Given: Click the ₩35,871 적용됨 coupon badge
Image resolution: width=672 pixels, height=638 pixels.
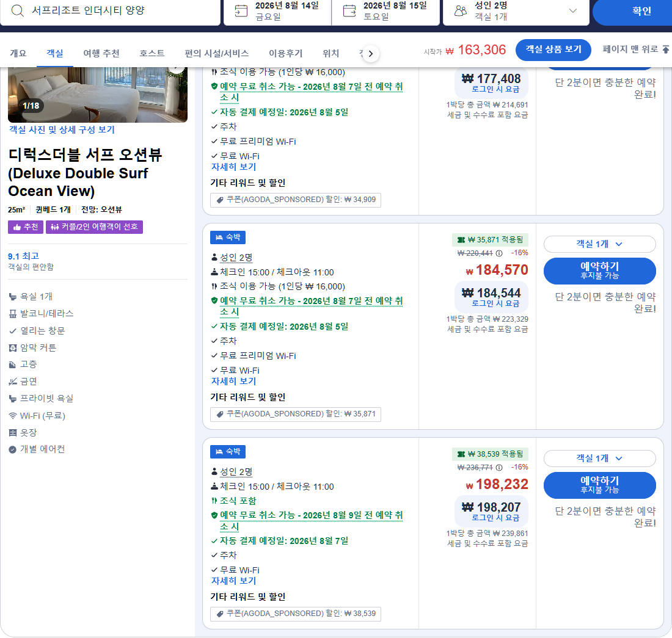Looking at the screenshot, I should (491, 240).
